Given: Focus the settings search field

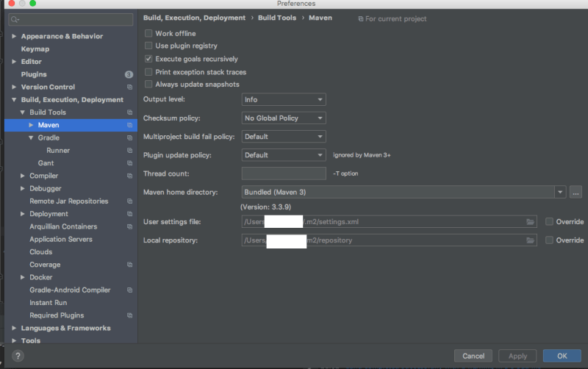Looking at the screenshot, I should pos(71,20).
